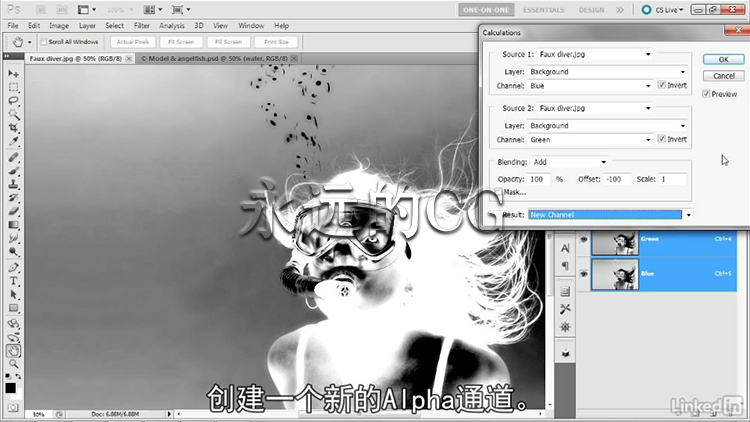This screenshot has width=750, height=422.
Task: Open Source 2 Channel dropdown showing Green
Action: point(590,140)
